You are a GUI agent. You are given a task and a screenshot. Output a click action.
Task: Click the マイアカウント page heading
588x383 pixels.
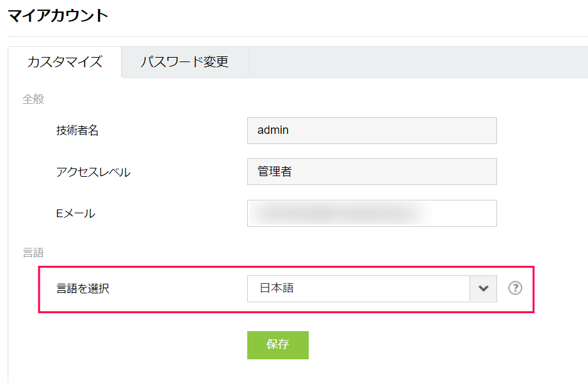point(58,16)
